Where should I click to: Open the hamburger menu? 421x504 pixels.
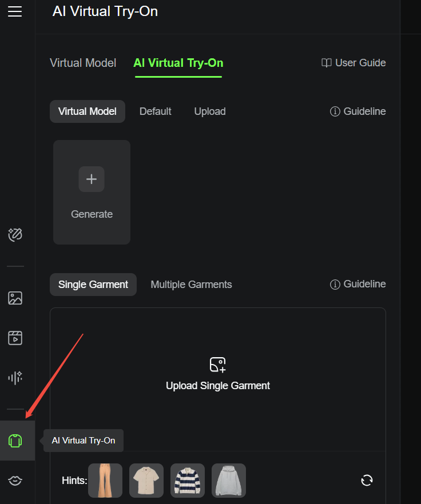pyautogui.click(x=15, y=11)
